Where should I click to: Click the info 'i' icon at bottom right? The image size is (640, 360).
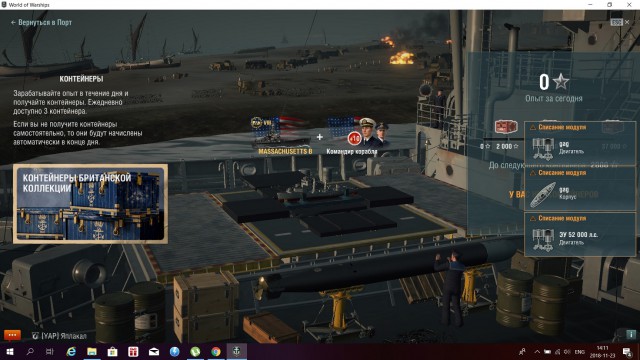(631, 335)
